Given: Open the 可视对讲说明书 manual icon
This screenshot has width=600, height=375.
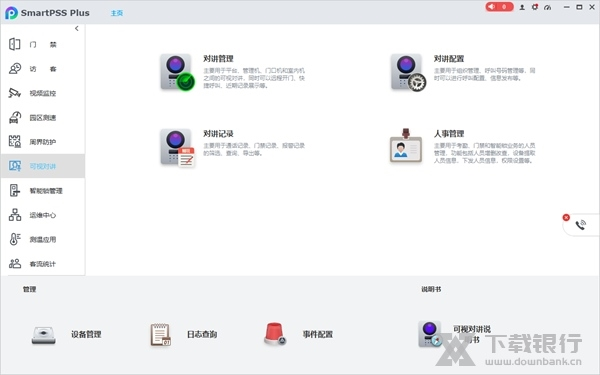Looking at the screenshot, I should tap(430, 334).
